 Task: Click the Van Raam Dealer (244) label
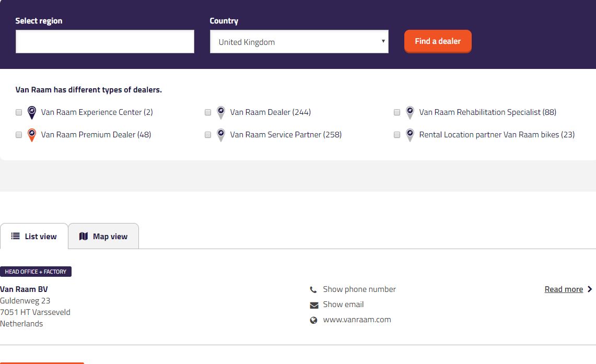[x=270, y=112]
